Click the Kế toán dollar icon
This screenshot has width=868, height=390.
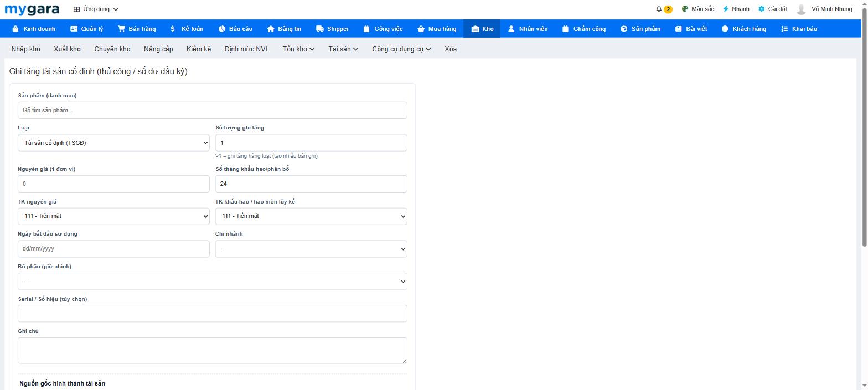click(173, 29)
